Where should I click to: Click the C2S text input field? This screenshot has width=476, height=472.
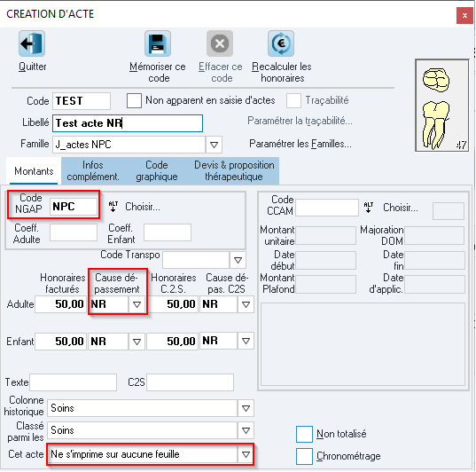190,382
